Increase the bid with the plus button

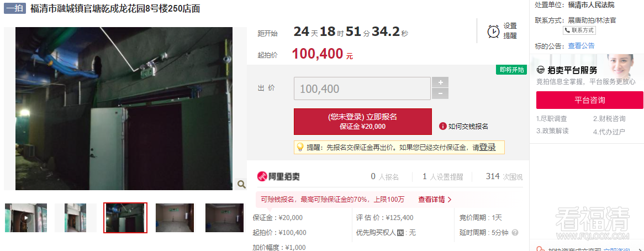[x=440, y=82]
